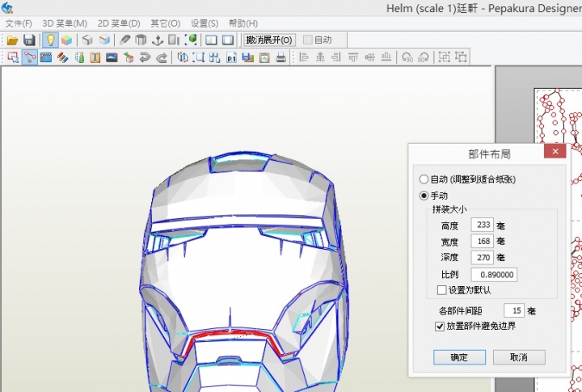Rotate part 90 degrees clockwise
The image size is (582, 392).
pyautogui.click(x=423, y=57)
